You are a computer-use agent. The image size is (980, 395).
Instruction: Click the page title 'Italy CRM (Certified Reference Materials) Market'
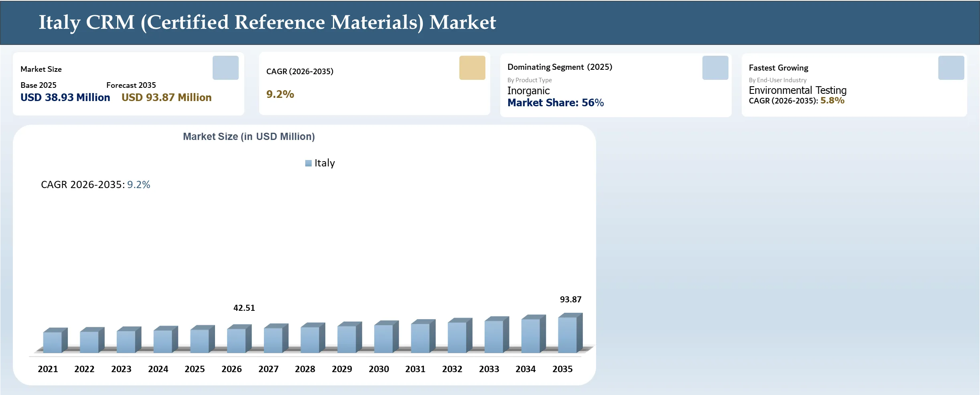(267, 22)
